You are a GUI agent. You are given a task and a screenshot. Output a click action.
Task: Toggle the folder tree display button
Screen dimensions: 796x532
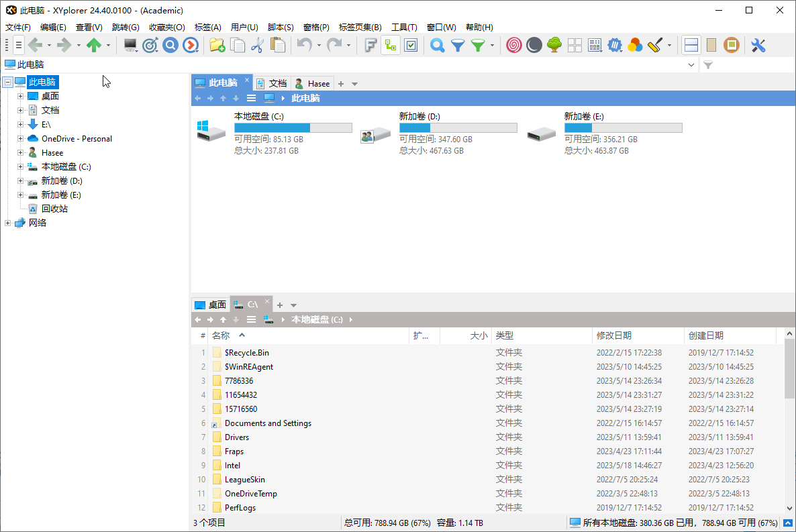pos(391,45)
